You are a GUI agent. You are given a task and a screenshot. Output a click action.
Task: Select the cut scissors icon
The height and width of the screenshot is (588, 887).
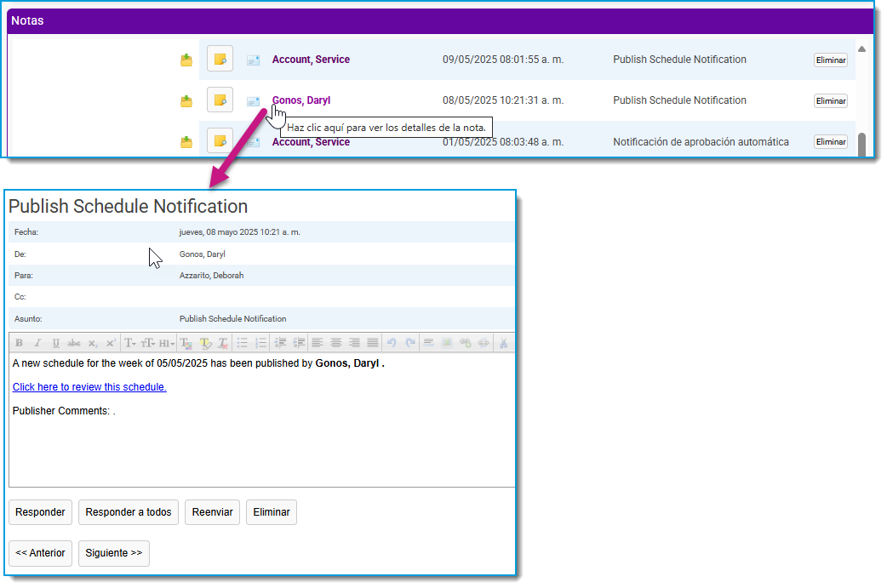click(503, 343)
